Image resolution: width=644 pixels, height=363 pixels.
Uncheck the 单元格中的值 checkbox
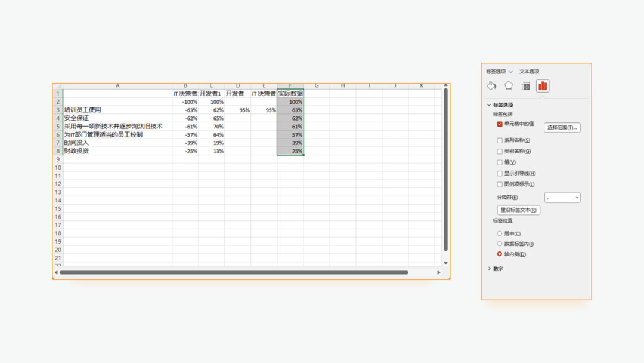500,124
